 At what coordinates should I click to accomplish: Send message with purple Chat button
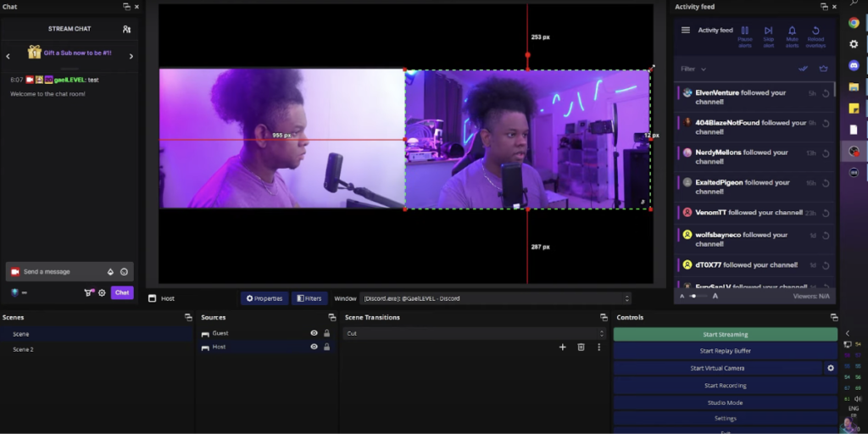click(122, 292)
